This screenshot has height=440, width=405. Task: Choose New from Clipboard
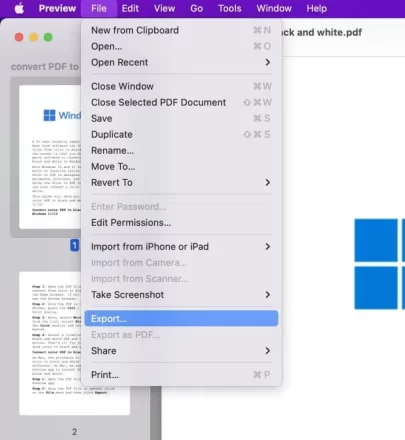coord(181,30)
